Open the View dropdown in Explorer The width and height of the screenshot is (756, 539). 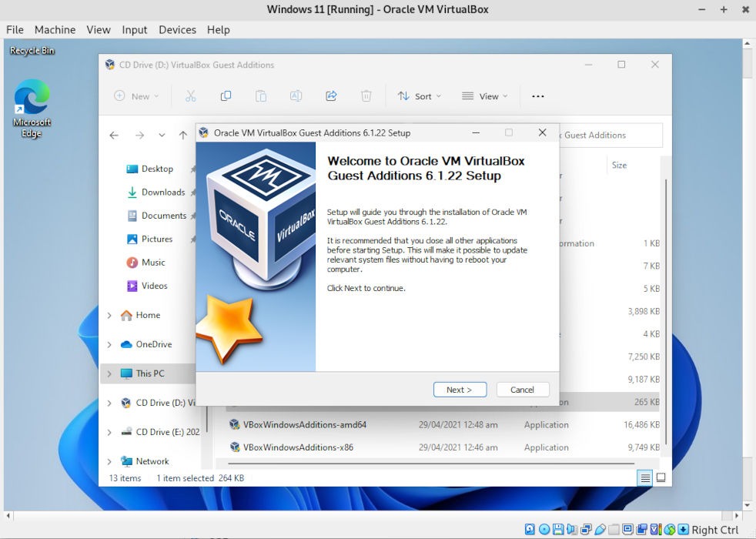click(x=485, y=95)
